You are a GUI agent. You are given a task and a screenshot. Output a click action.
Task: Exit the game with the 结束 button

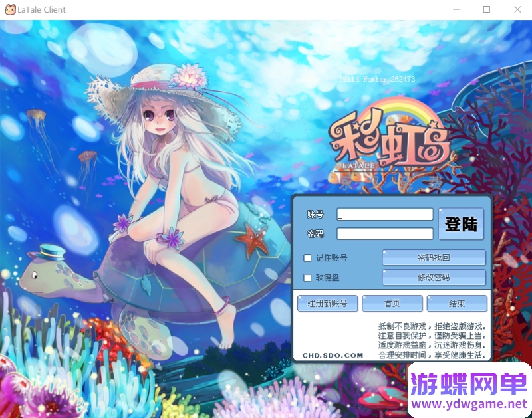tap(457, 304)
